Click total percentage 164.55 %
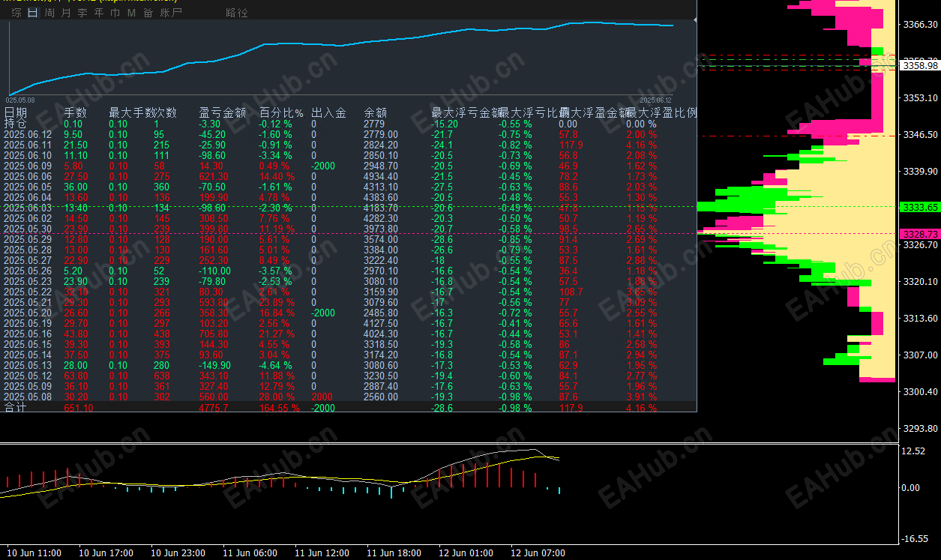The width and height of the screenshot is (941, 560). [x=280, y=408]
